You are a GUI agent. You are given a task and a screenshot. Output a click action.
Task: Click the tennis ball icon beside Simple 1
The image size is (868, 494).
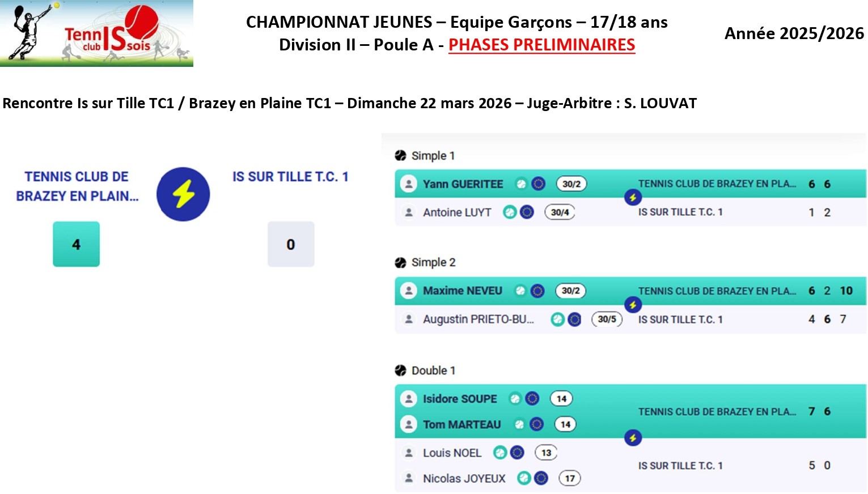[x=400, y=156]
